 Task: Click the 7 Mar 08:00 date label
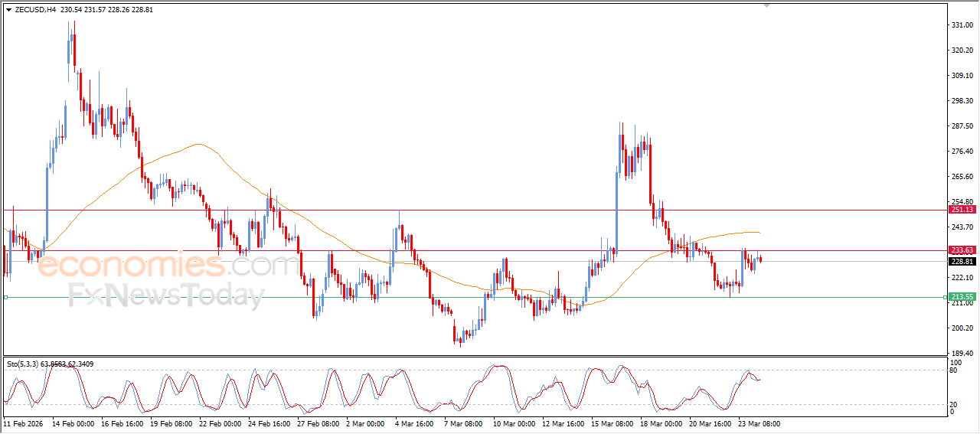463,423
